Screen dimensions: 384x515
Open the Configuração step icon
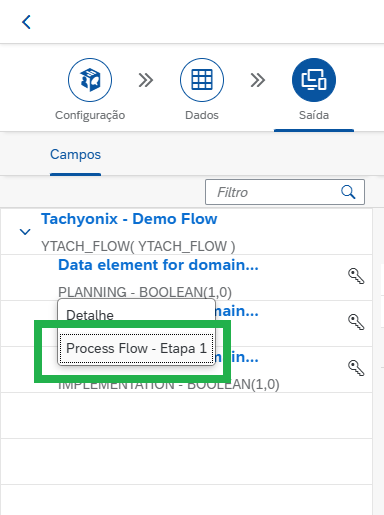pyautogui.click(x=90, y=80)
